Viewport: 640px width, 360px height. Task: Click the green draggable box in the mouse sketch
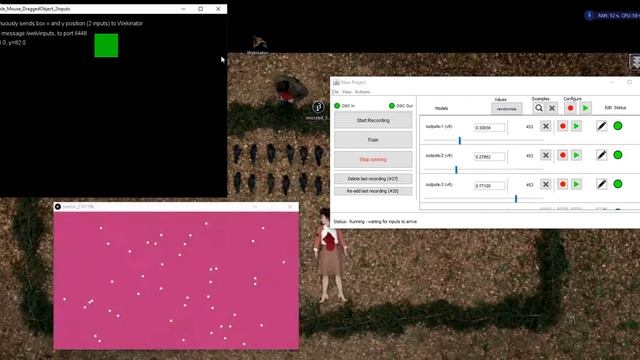coord(106,45)
